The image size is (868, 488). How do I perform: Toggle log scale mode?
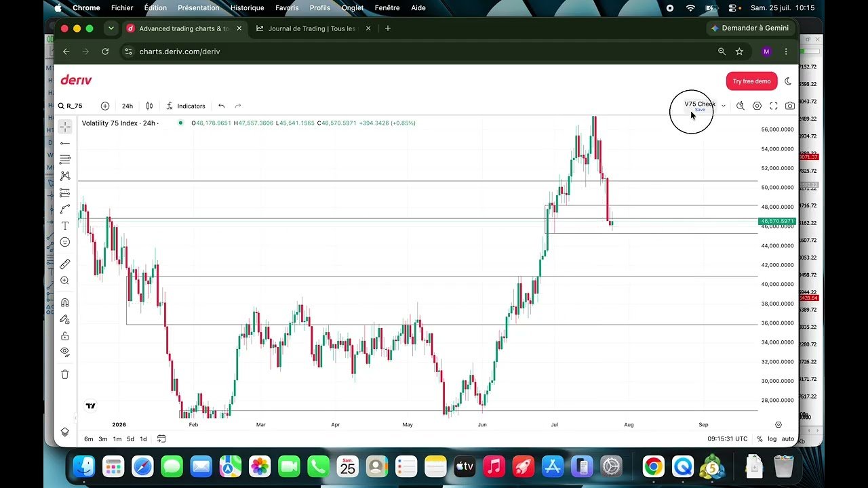coord(772,439)
